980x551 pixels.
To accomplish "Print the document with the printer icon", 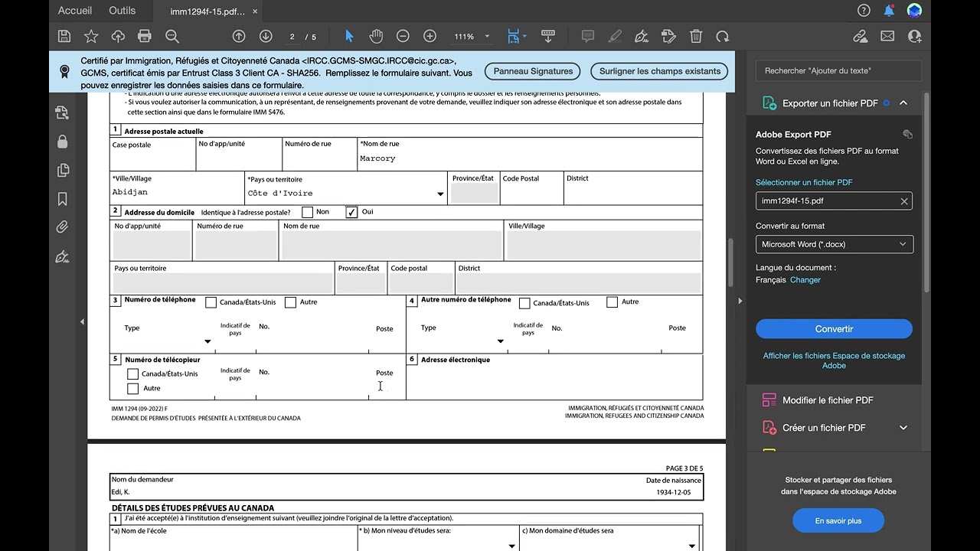I will click(x=145, y=36).
